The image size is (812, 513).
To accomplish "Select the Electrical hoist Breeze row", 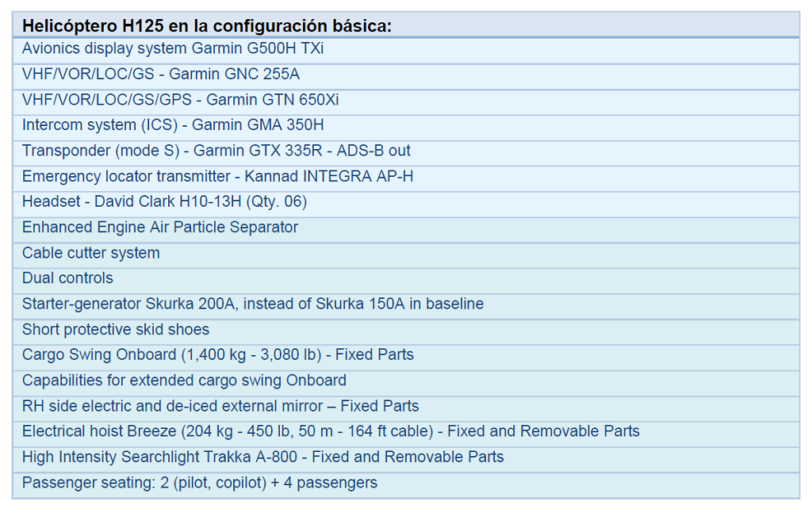I will click(406, 434).
